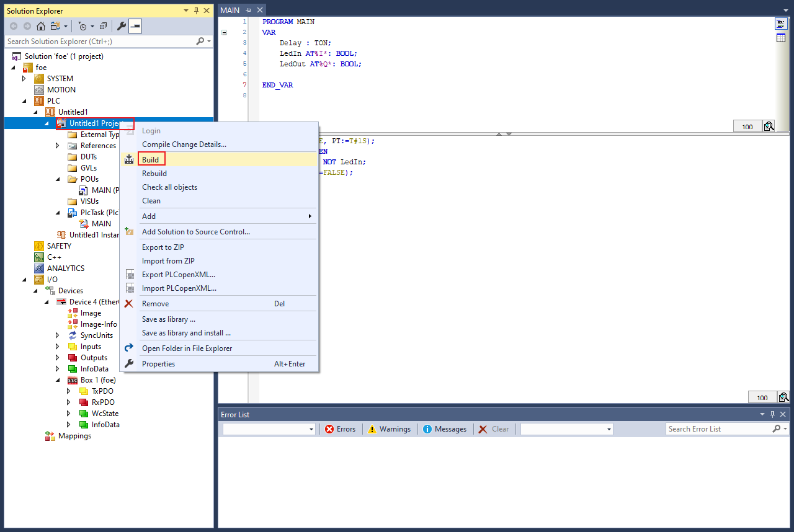Choose Build from the context menu
The height and width of the screenshot is (532, 794).
[151, 159]
